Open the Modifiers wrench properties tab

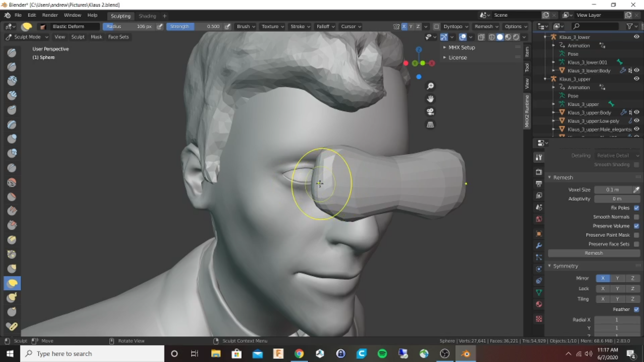[x=539, y=246]
